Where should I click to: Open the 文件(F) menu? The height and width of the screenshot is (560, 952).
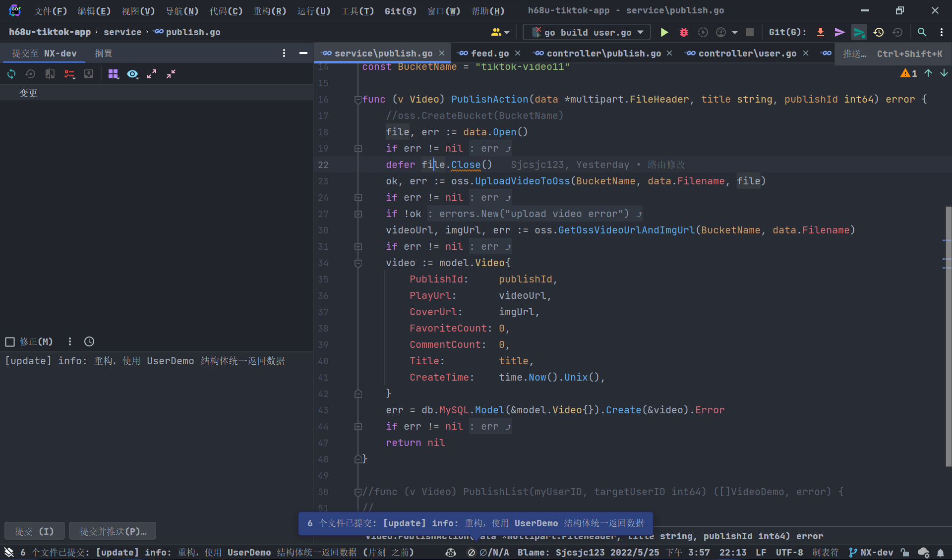51,11
